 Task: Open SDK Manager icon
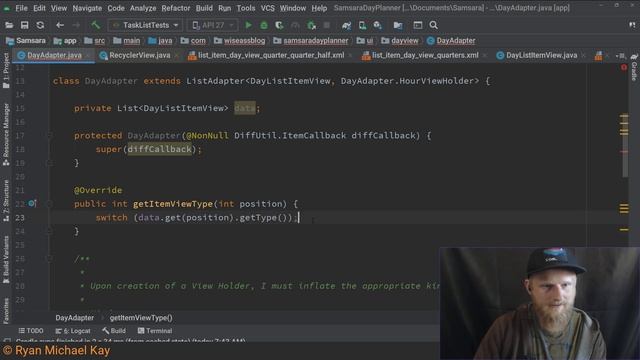tap(378, 25)
